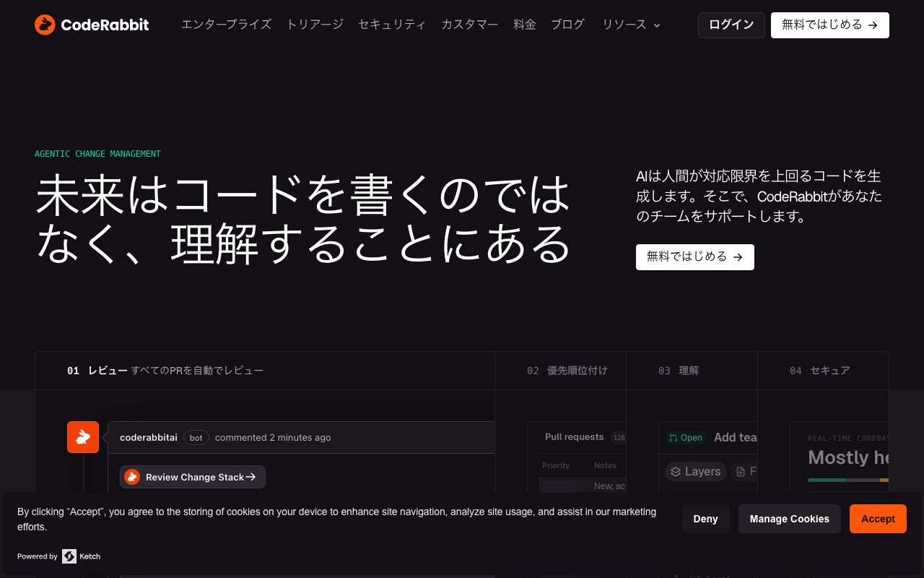Click Review Change Stack button

193,477
